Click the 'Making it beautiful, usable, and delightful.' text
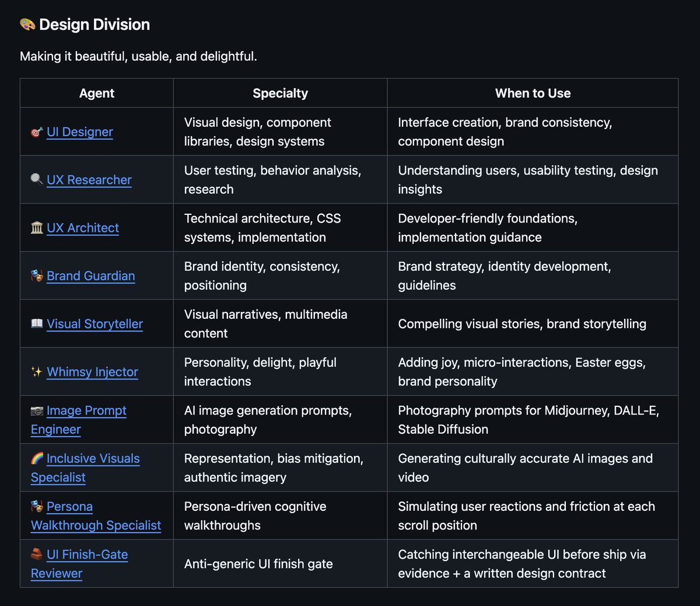700x606 pixels. point(138,57)
